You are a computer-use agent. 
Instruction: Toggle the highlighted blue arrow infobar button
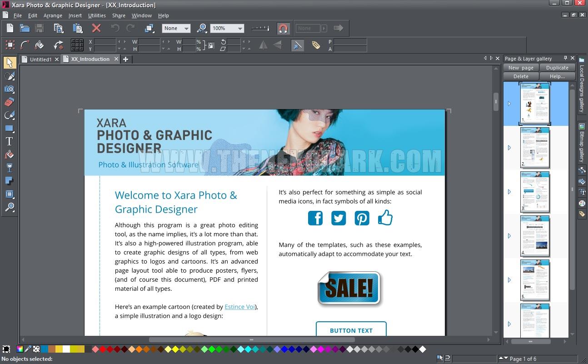coord(297,45)
